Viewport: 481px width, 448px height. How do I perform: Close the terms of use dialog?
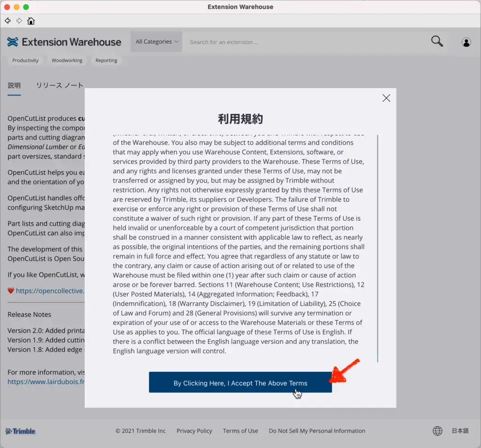(386, 98)
